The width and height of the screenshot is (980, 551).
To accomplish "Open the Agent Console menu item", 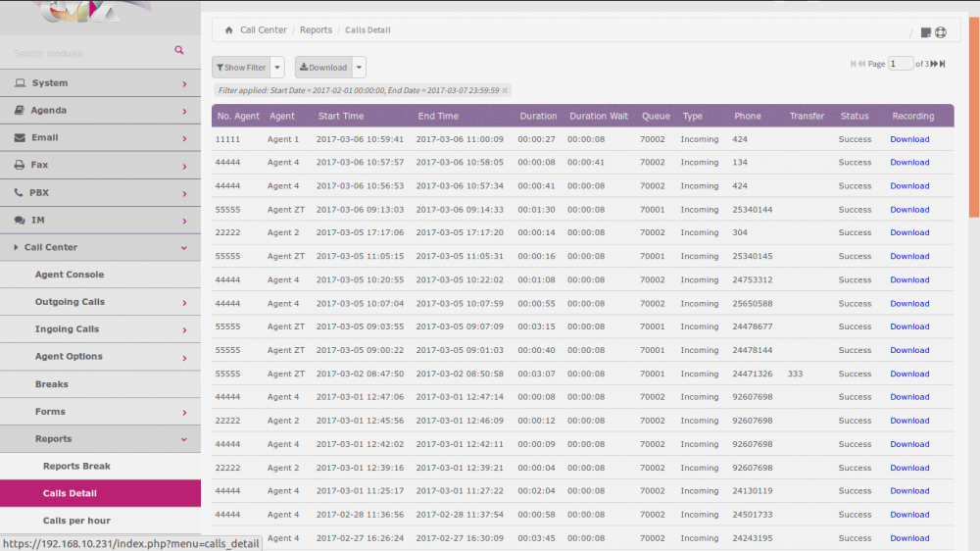I will (69, 275).
